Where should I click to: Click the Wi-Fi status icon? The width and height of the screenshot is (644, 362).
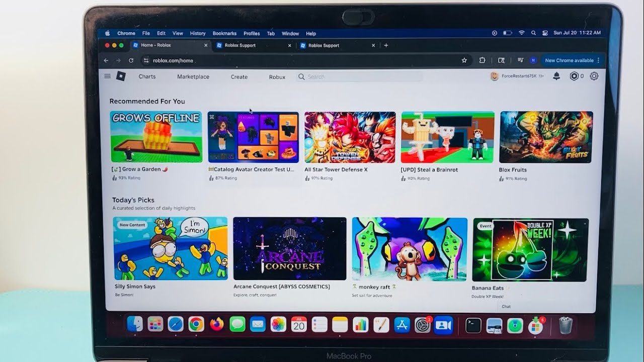(522, 33)
